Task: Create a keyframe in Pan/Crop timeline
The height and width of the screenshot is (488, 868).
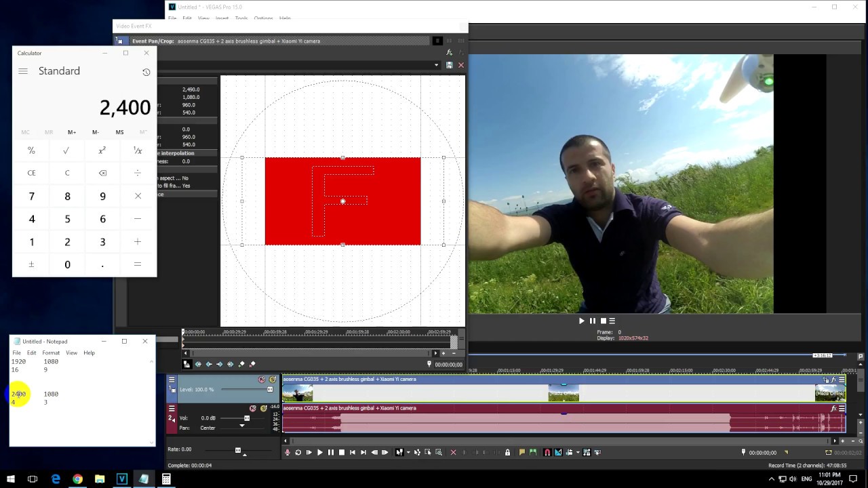Action: (x=241, y=365)
